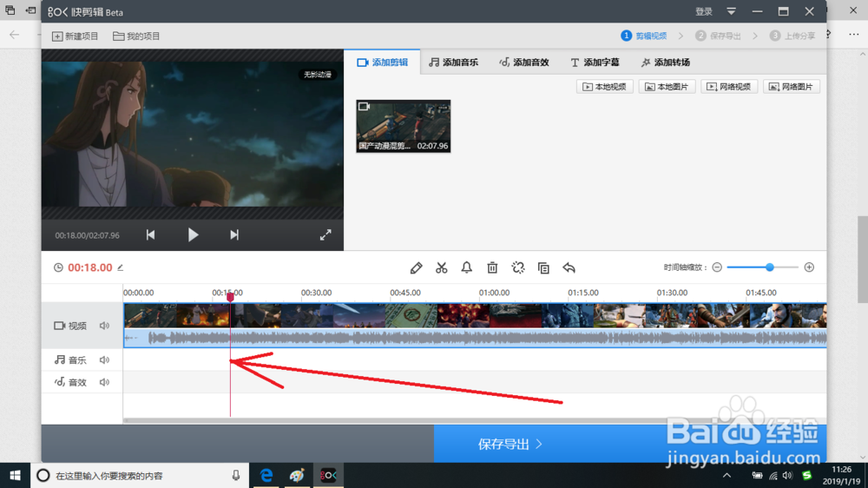Click the 本地视频 button
Image resolution: width=868 pixels, height=488 pixels.
click(x=604, y=87)
